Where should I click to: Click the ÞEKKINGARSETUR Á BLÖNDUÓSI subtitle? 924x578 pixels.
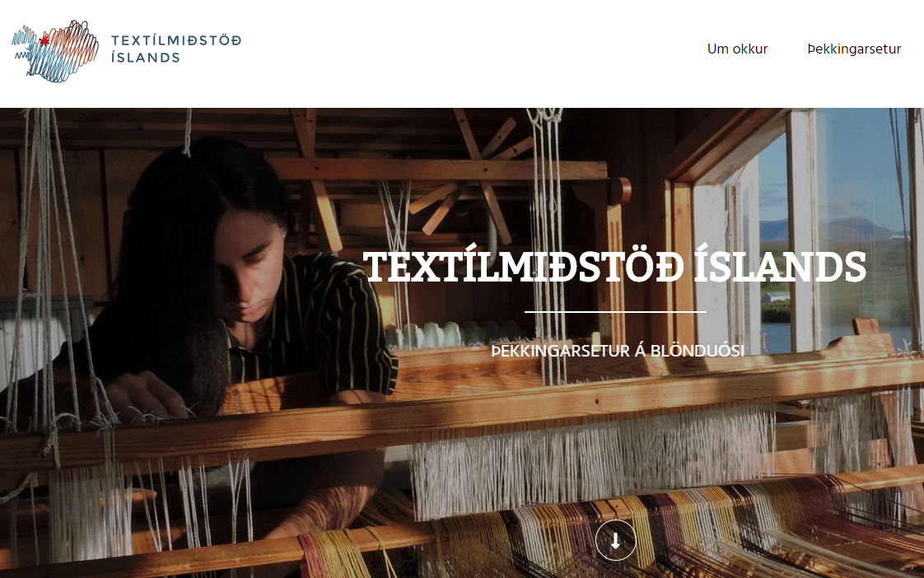pyautogui.click(x=618, y=351)
